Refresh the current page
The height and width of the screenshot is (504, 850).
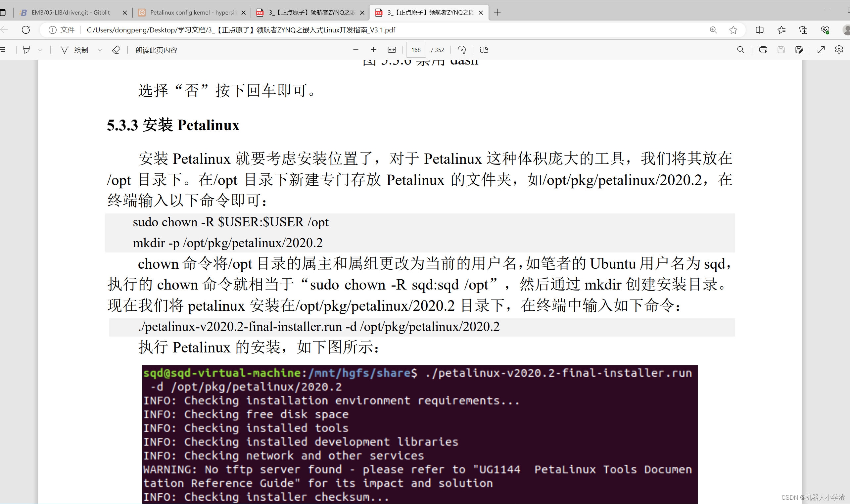pos(26,30)
